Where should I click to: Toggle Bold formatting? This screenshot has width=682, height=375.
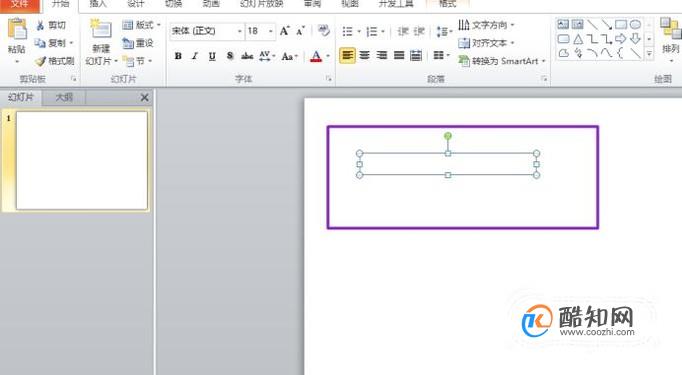tap(178, 56)
